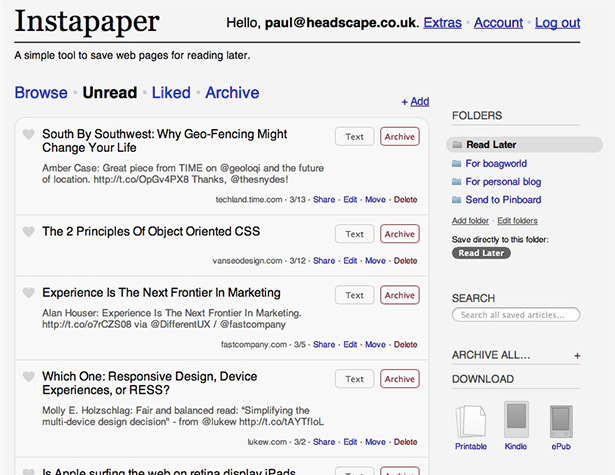615x475 pixels.
Task: Click Log out
Action: pos(558,23)
